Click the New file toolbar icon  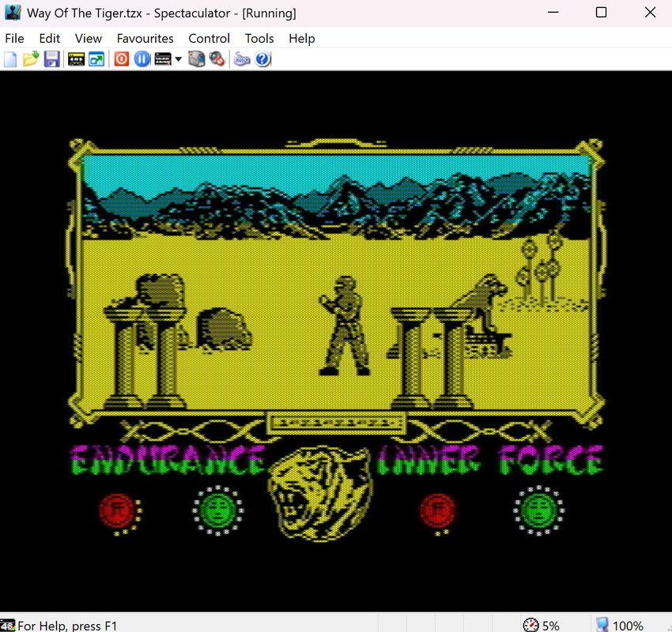point(10,59)
